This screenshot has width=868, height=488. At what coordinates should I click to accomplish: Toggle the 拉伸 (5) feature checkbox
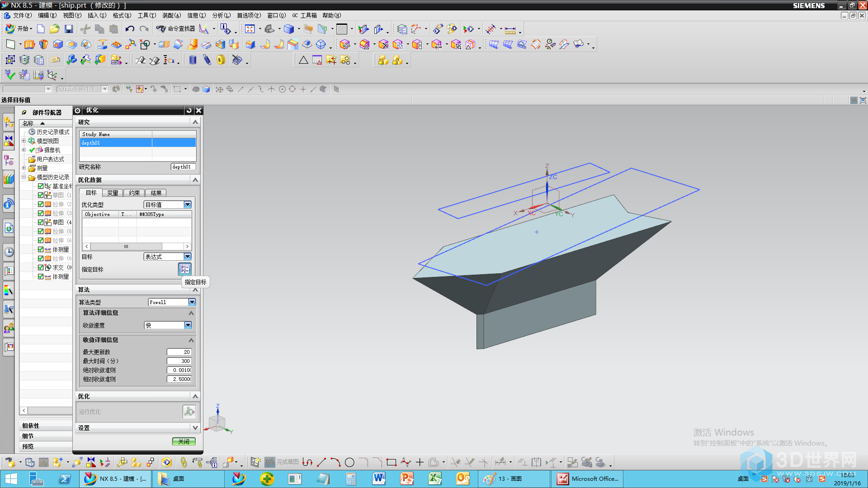click(x=41, y=231)
